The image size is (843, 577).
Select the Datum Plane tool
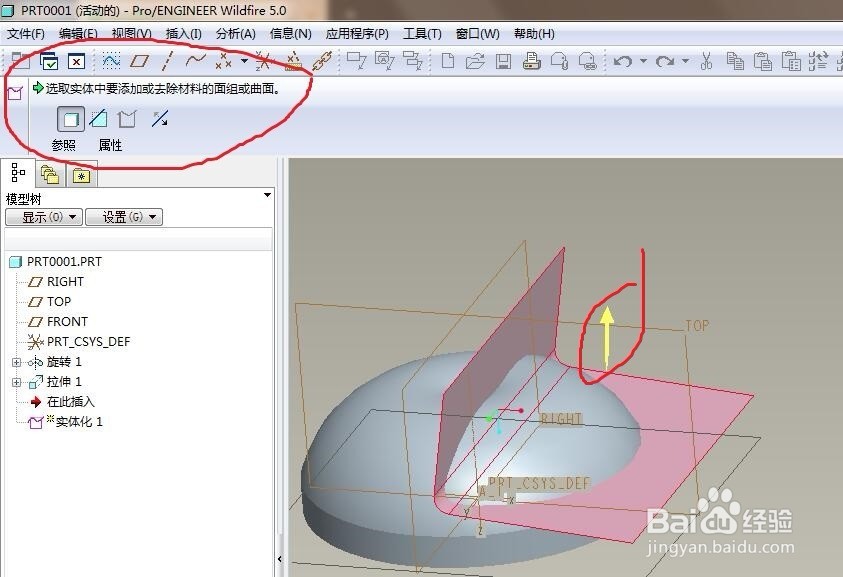click(x=139, y=61)
